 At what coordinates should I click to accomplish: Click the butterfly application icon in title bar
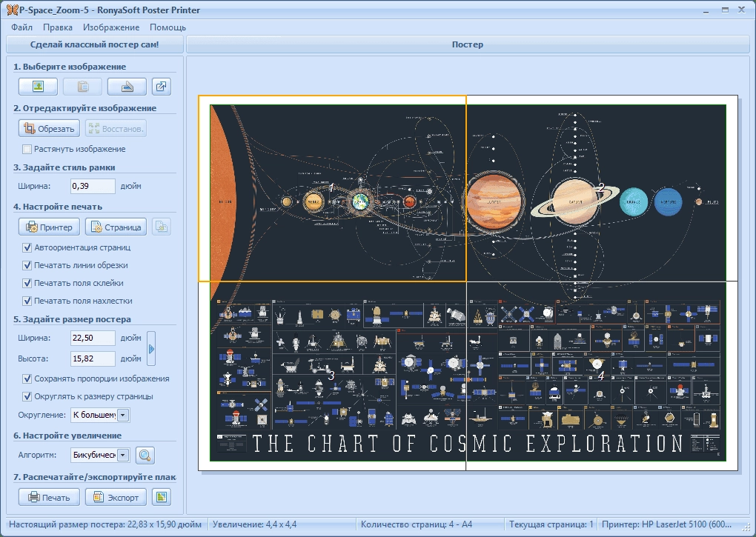pos(12,10)
